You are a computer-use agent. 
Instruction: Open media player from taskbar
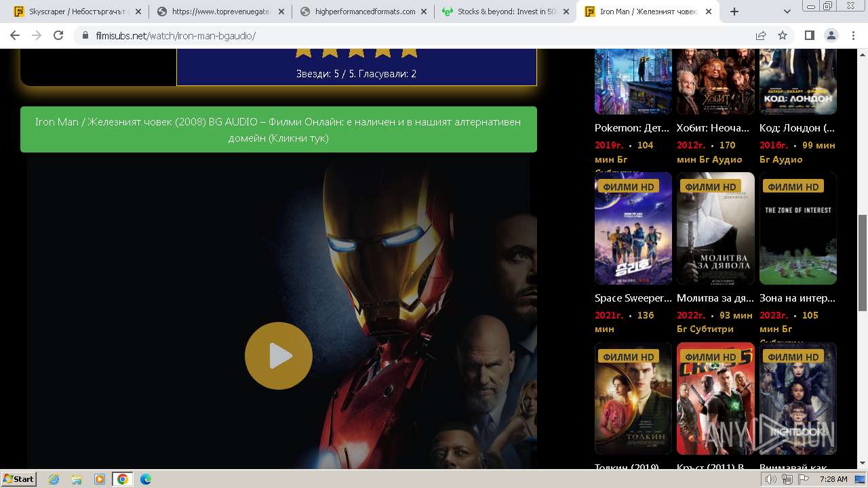coord(100,479)
